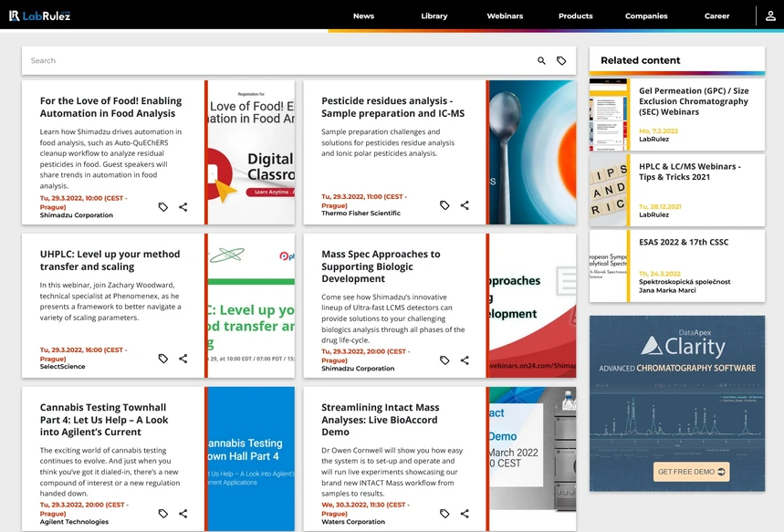Click SelectScience organizer name
This screenshot has height=532, width=784.
tap(62, 367)
